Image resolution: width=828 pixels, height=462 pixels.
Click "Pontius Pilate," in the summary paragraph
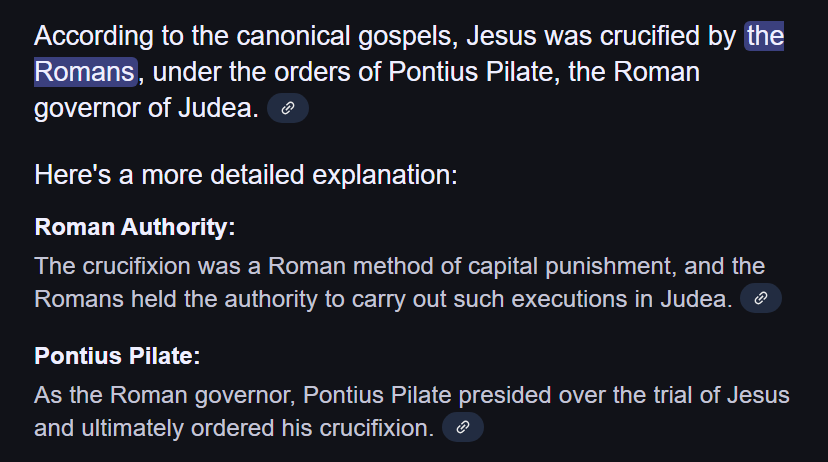(474, 72)
